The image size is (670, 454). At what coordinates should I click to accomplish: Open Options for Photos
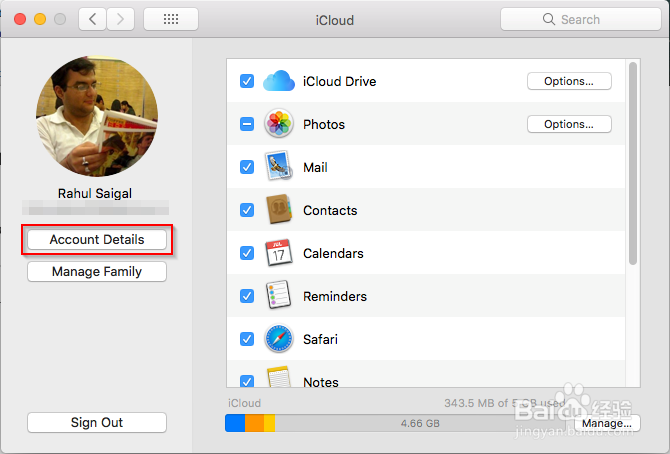click(x=569, y=124)
